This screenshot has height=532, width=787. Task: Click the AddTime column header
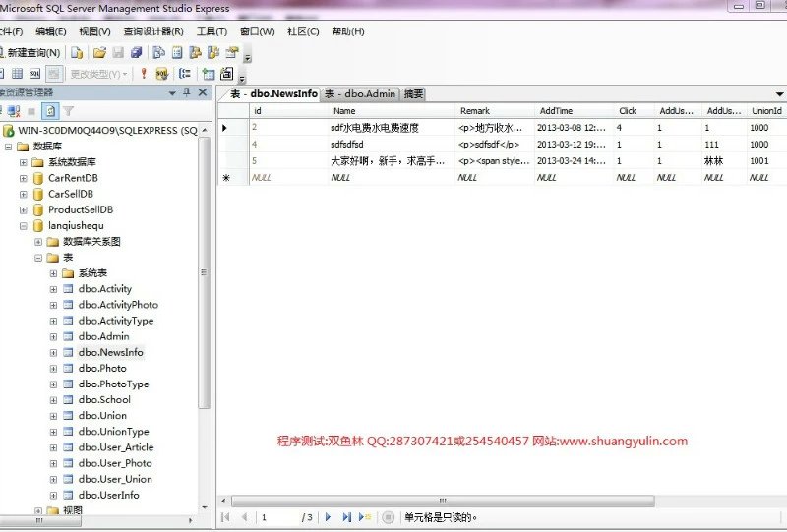574,111
